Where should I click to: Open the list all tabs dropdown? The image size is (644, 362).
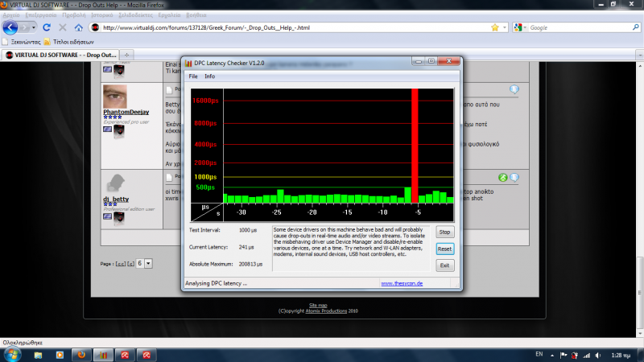coord(640,55)
